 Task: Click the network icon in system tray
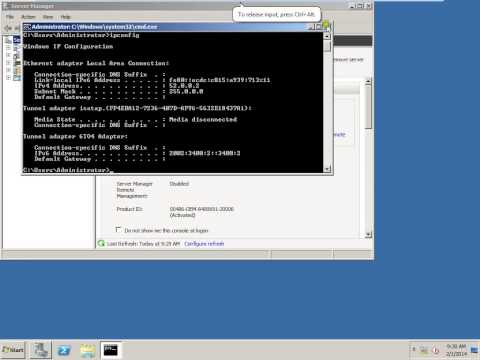tap(424, 350)
